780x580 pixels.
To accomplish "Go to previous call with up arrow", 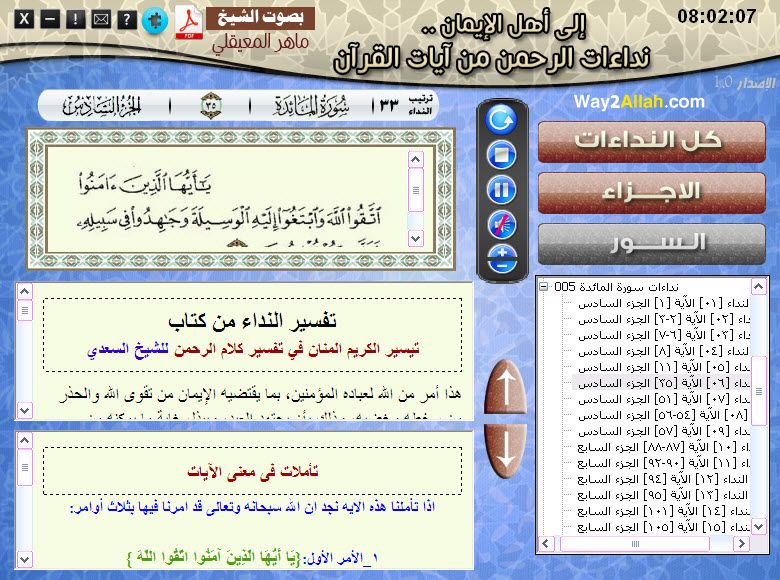I will (x=505, y=387).
